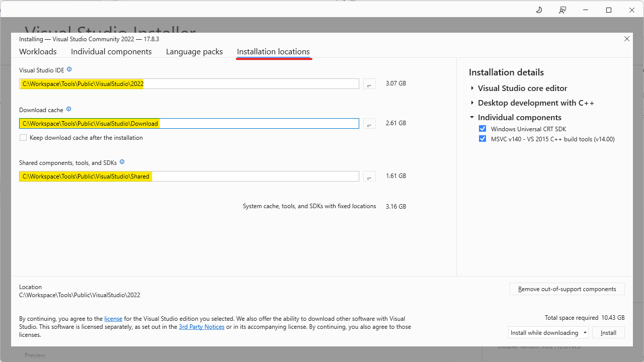Open the info tooltip beside Visual Studio IDE
This screenshot has width=644, height=362.
pos(69,69)
